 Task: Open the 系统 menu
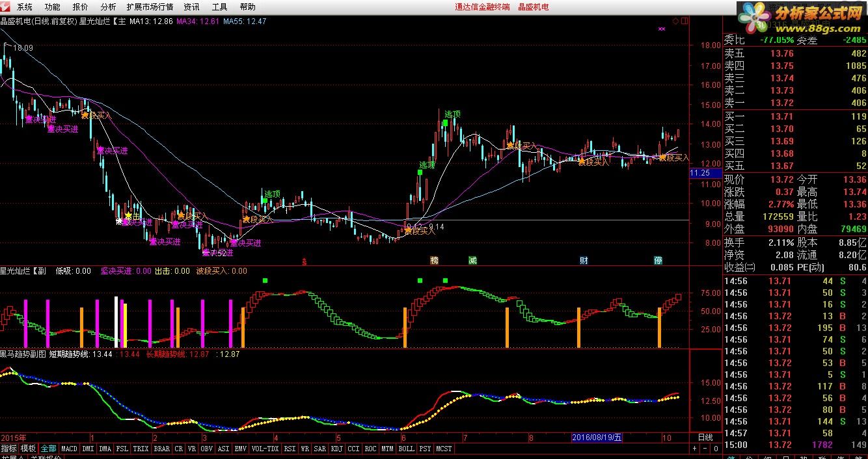pyautogui.click(x=25, y=7)
